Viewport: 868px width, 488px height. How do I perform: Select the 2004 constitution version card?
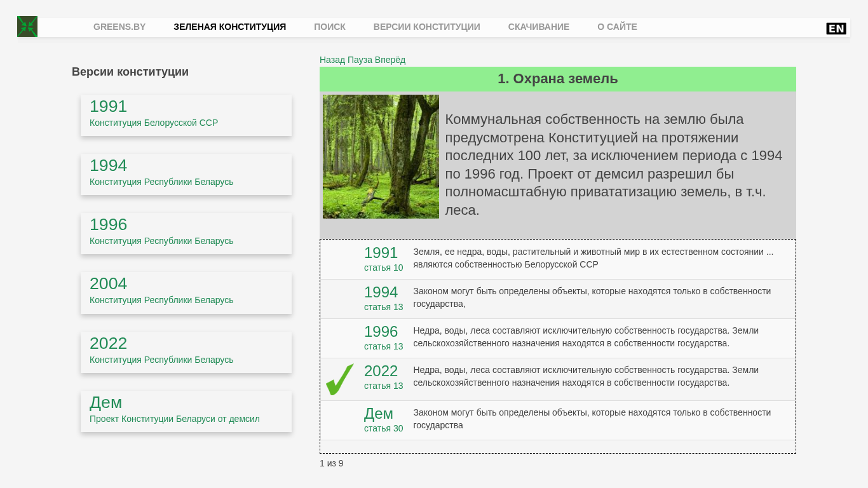click(x=186, y=293)
